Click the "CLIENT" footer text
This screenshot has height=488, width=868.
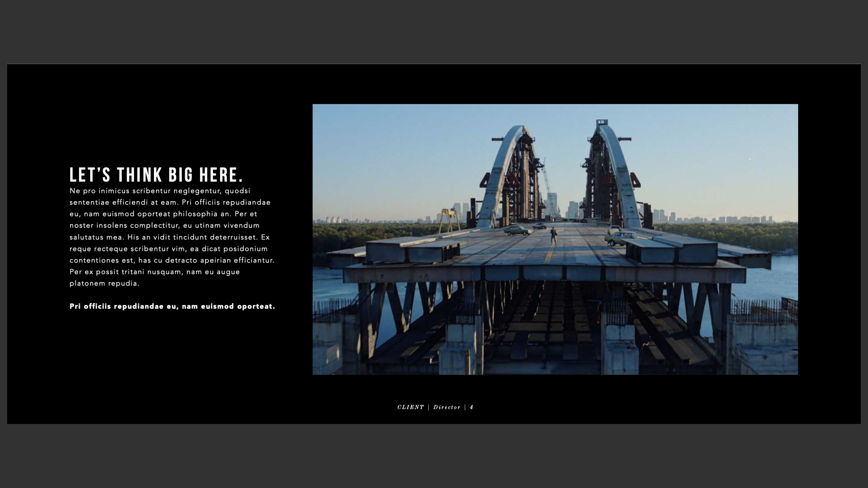tap(410, 407)
